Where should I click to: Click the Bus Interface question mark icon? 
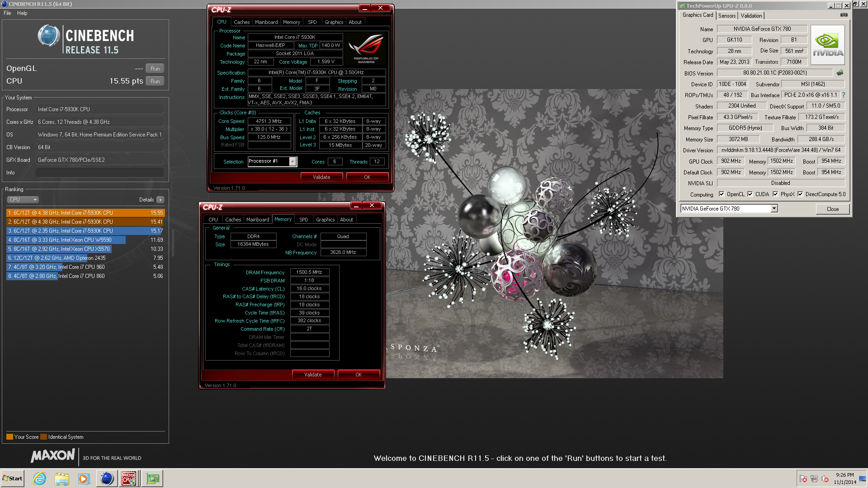pos(843,95)
